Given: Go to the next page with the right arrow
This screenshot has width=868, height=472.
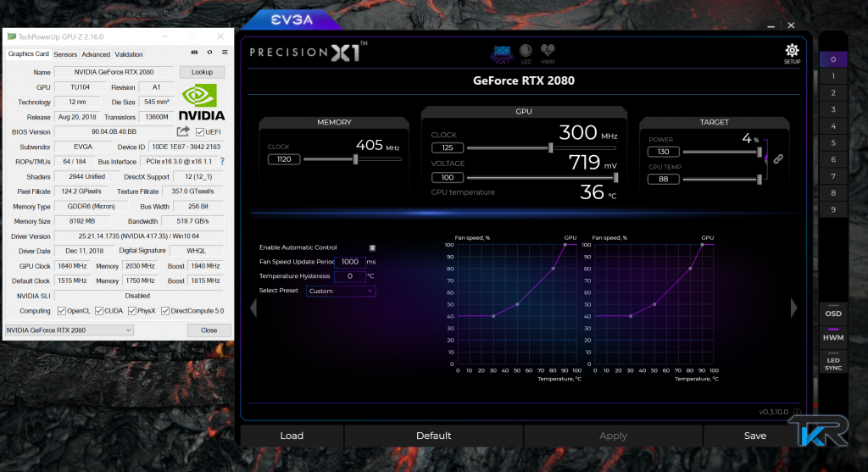Looking at the screenshot, I should [793, 308].
